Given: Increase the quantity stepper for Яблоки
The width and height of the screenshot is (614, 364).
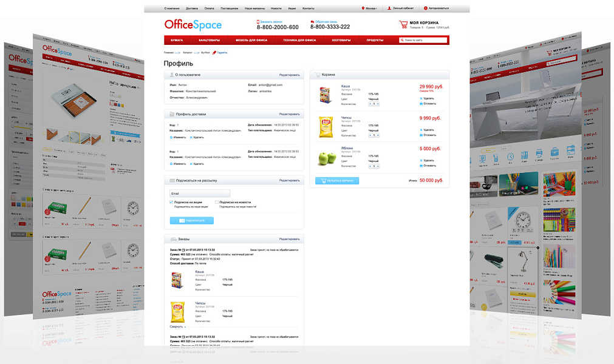Looking at the screenshot, I should (x=378, y=166).
